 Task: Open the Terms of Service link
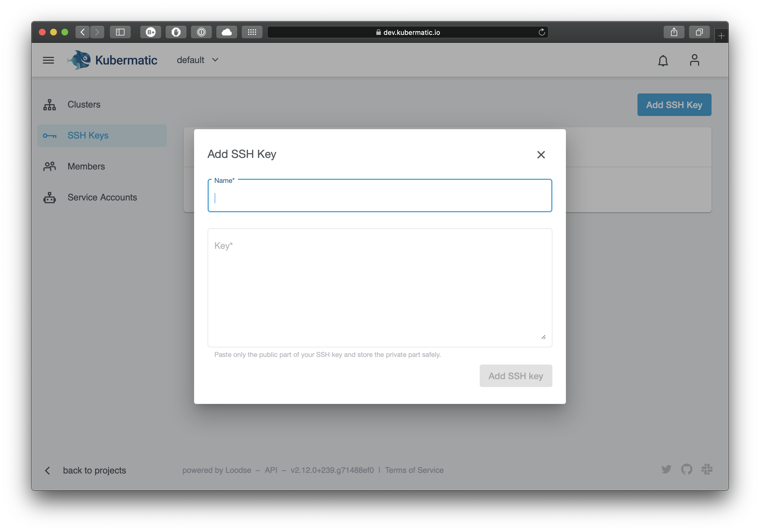point(414,470)
